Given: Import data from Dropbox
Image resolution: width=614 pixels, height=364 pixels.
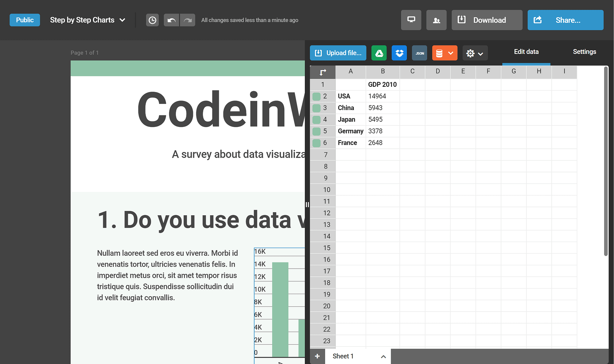Looking at the screenshot, I should pos(399,53).
